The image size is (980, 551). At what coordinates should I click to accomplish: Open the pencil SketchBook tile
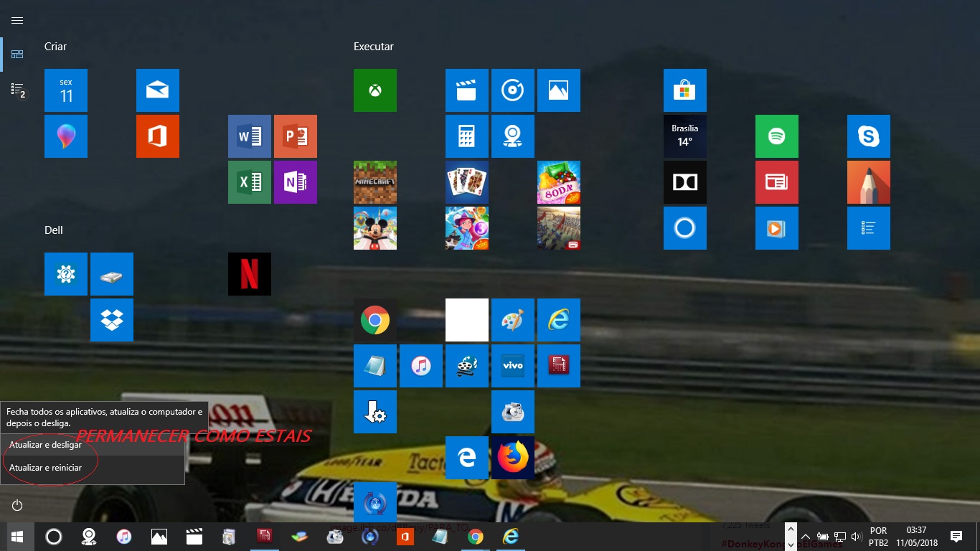pos(869,182)
